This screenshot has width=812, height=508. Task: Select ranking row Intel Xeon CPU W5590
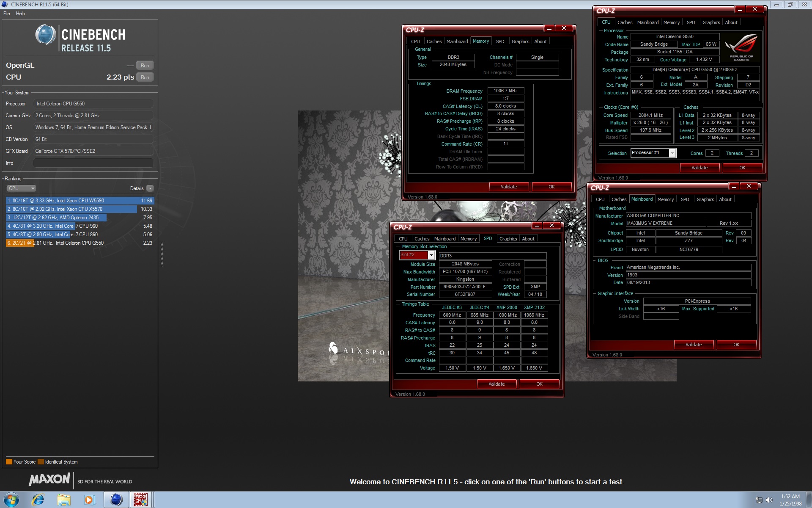click(80, 201)
